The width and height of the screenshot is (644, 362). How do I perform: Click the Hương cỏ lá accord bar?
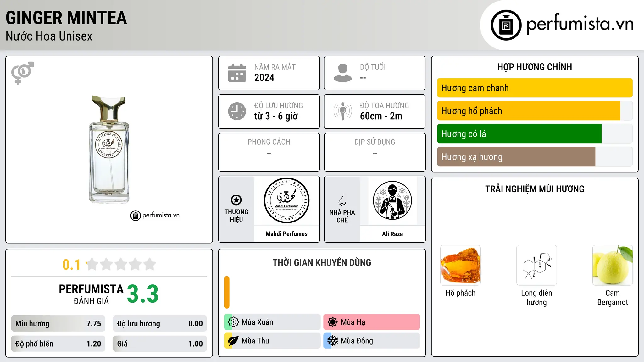point(535,134)
